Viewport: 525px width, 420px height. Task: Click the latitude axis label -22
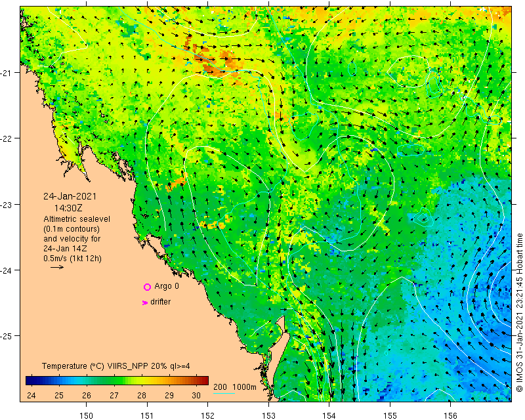point(5,138)
